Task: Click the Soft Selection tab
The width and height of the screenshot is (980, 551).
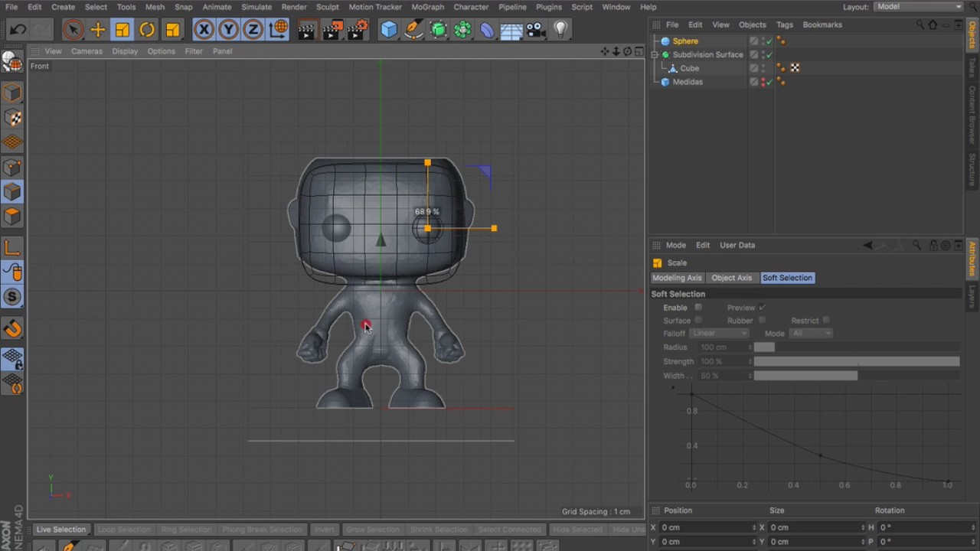Action: (x=787, y=278)
